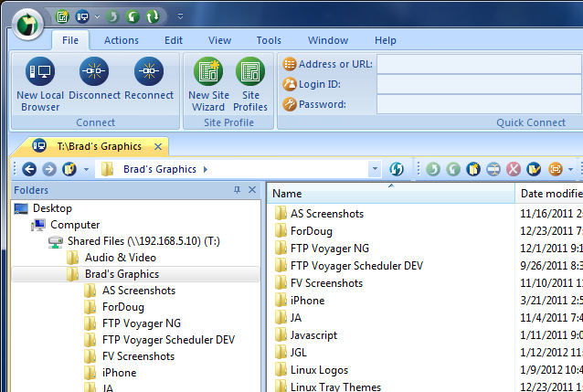Open Customize Quick Access Toolbar dropdown

tap(180, 16)
